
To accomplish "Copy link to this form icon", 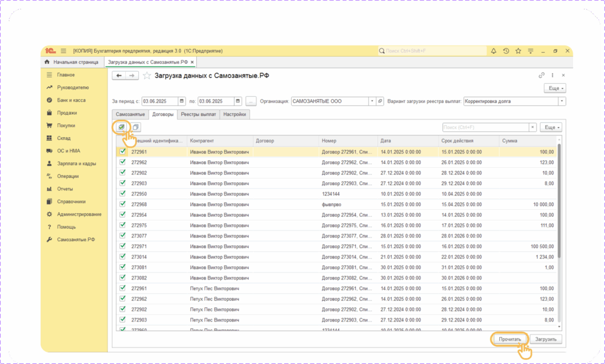I will pyautogui.click(x=541, y=76).
